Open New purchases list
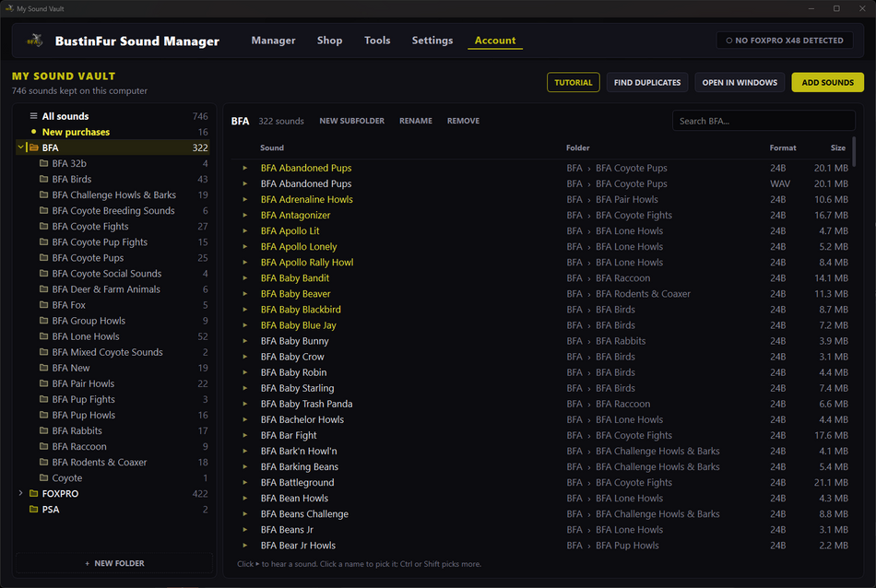Screen dimensions: 876x588 [114, 132]
